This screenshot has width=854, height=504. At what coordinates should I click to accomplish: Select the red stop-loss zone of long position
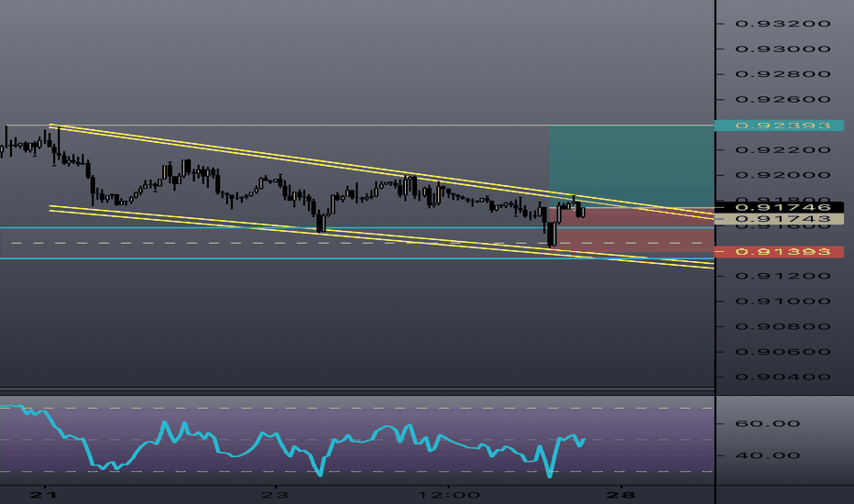click(x=631, y=230)
